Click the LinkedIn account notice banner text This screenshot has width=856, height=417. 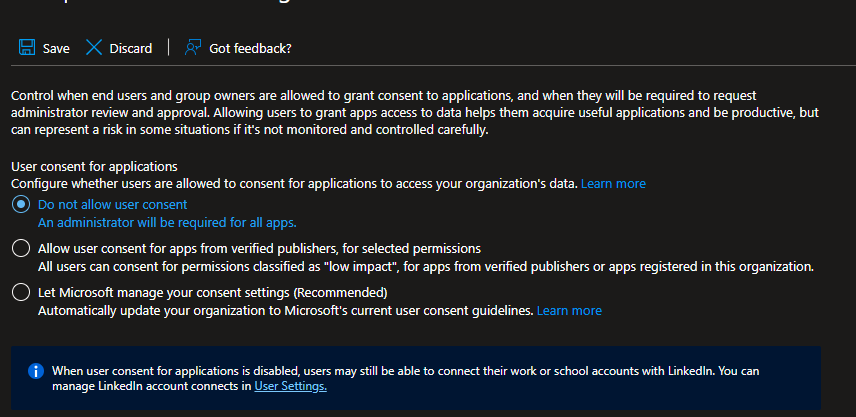pos(420,371)
